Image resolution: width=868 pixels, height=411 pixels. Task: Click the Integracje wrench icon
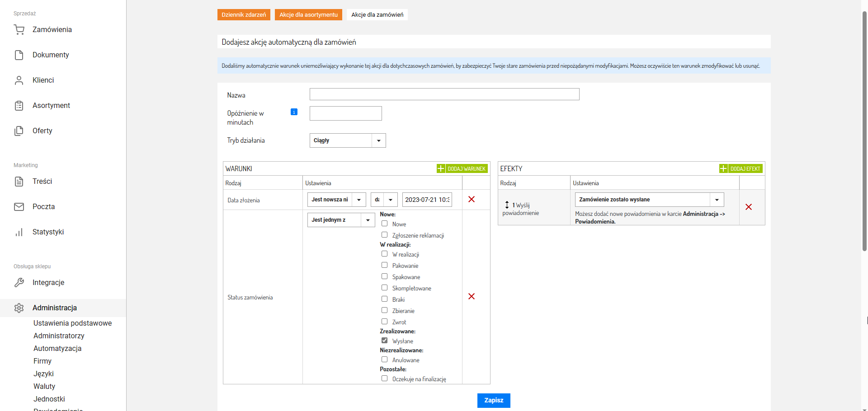tap(19, 283)
